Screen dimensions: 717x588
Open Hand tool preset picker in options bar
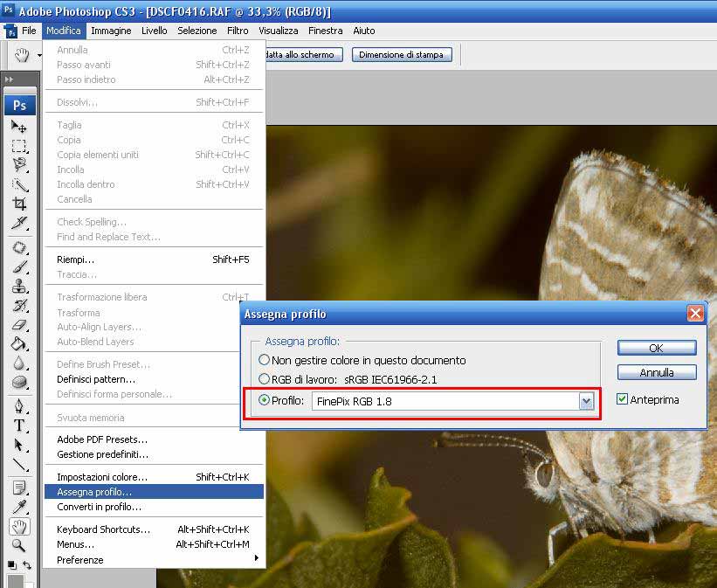[x=39, y=55]
